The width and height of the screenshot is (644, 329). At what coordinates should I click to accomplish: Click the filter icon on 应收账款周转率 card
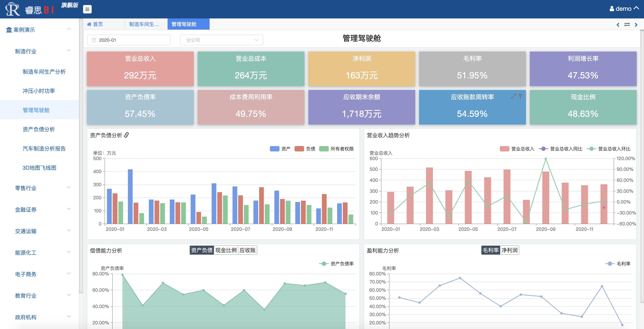[x=520, y=96]
